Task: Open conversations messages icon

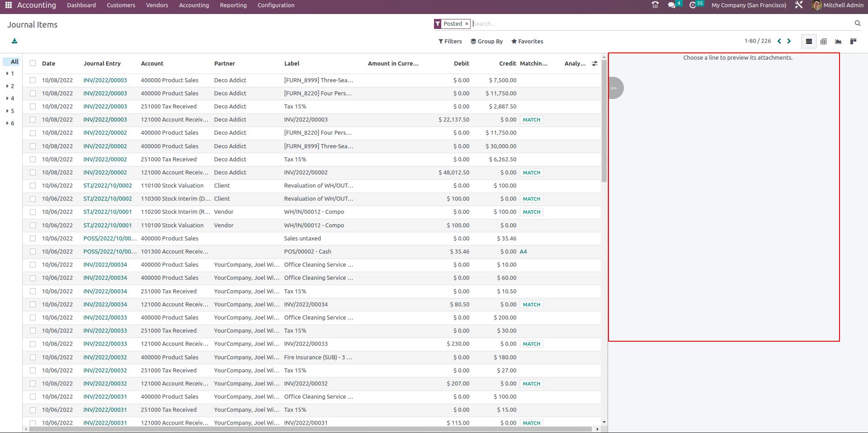Action: tap(672, 5)
